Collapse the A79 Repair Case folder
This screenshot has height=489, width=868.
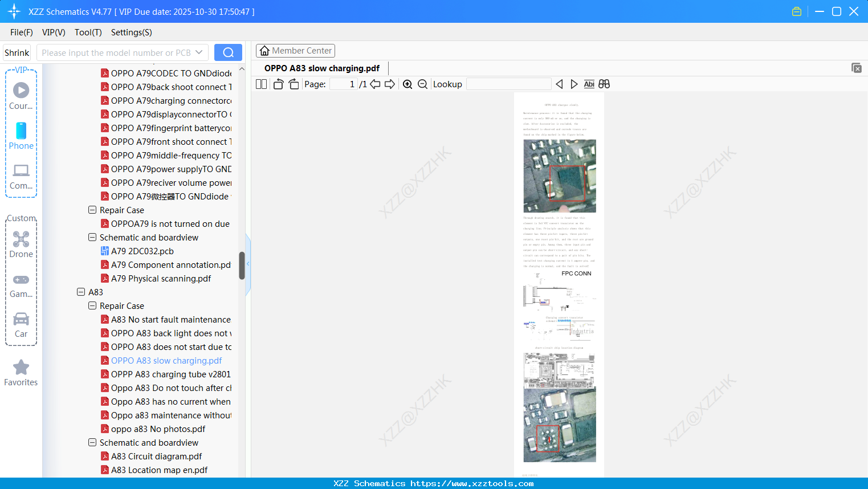92,210
